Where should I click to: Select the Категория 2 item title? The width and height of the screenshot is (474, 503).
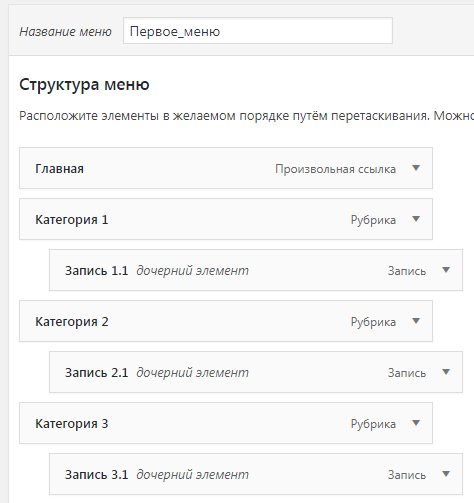(x=72, y=322)
